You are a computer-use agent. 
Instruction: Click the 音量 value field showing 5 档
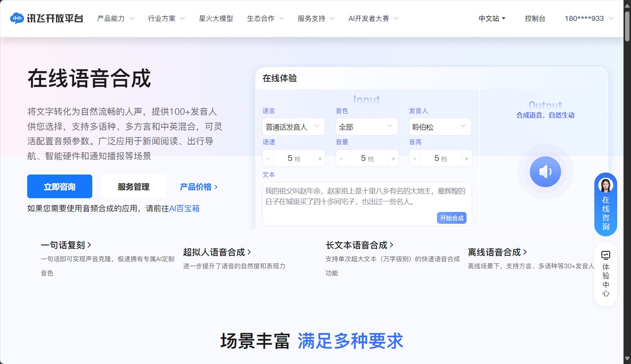pos(367,158)
